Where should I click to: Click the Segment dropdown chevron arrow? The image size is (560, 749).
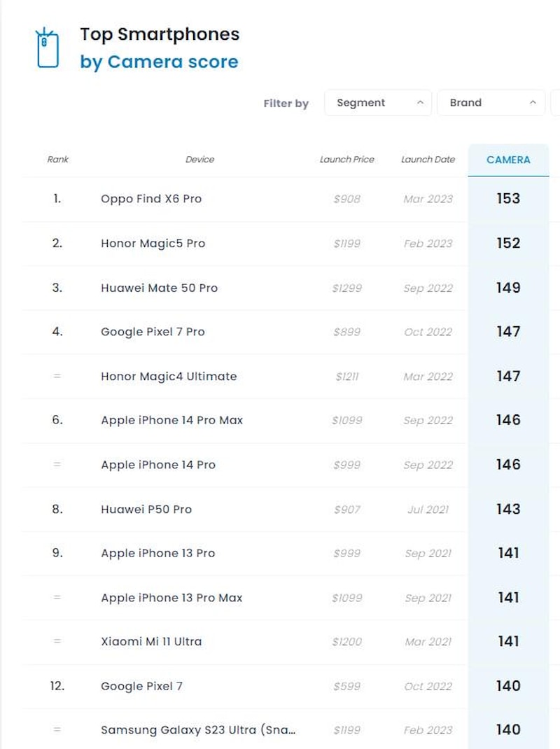click(x=420, y=103)
